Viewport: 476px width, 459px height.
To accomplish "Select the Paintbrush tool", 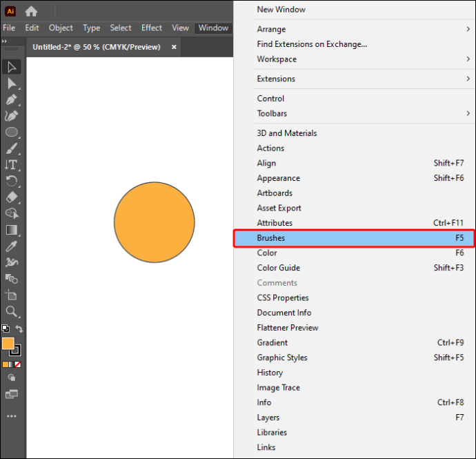I will pos(12,148).
